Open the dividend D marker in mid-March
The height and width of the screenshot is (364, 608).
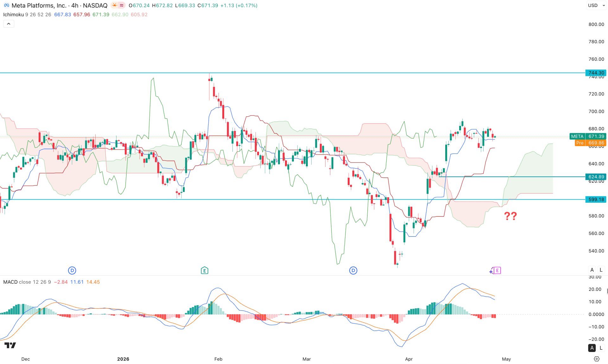353,270
